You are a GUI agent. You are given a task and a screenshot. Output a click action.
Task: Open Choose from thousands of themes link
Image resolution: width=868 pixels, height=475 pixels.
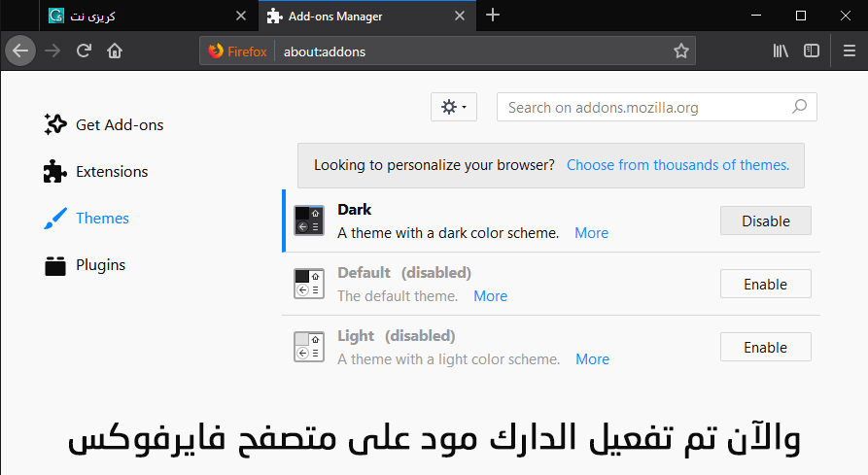pyautogui.click(x=678, y=165)
